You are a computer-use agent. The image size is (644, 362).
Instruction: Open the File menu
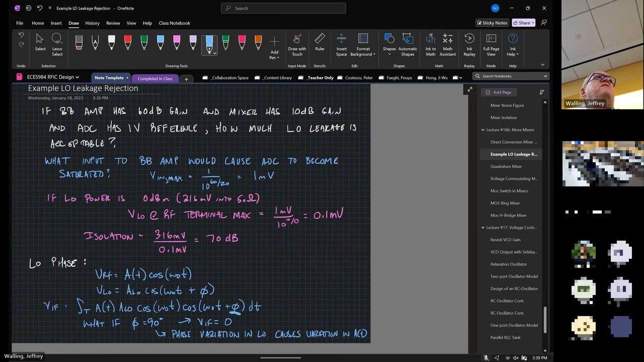tap(20, 23)
